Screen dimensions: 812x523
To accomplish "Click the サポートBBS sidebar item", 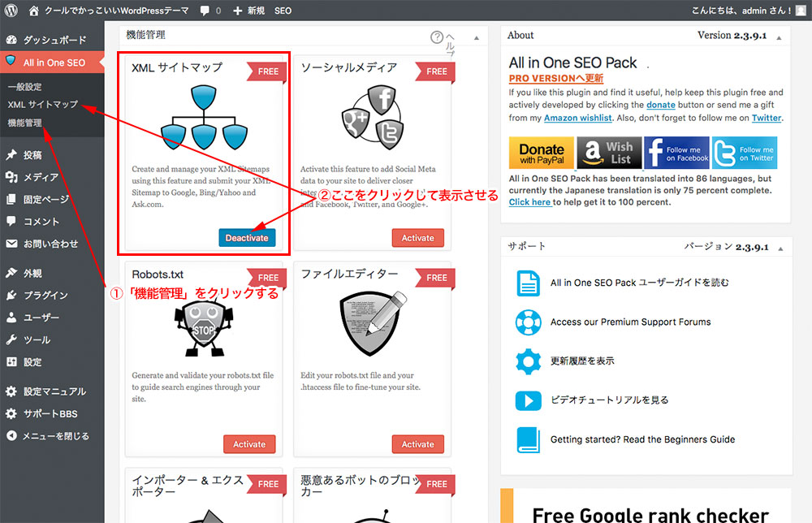I will 52,413.
